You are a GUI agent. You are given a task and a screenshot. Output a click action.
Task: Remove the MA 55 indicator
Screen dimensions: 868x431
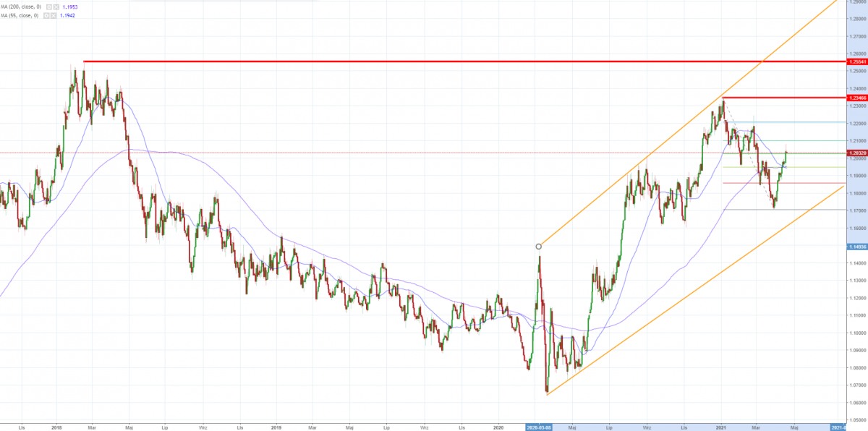tap(54, 15)
